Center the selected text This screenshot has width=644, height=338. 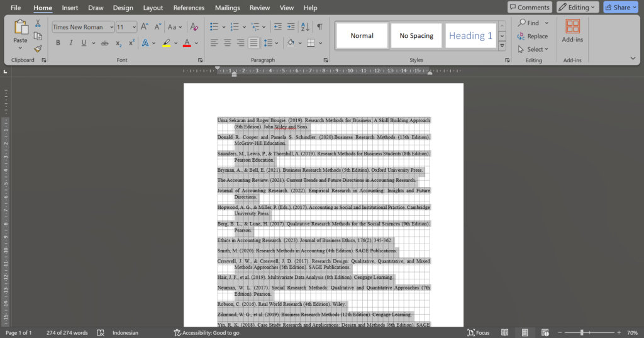point(227,43)
